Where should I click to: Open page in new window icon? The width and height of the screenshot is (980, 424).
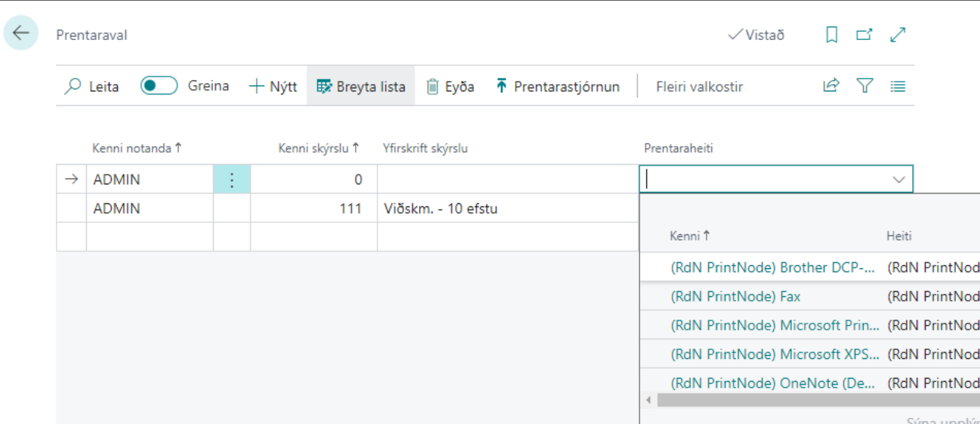point(864,35)
